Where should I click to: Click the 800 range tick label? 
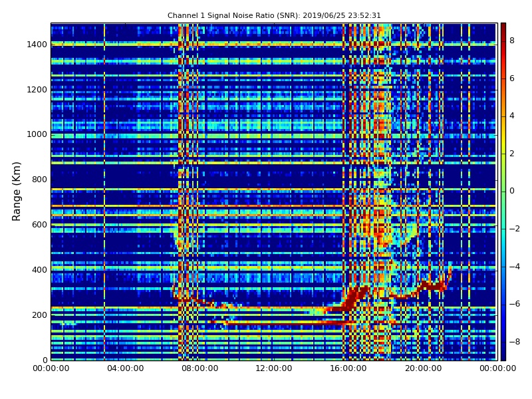[39, 180]
